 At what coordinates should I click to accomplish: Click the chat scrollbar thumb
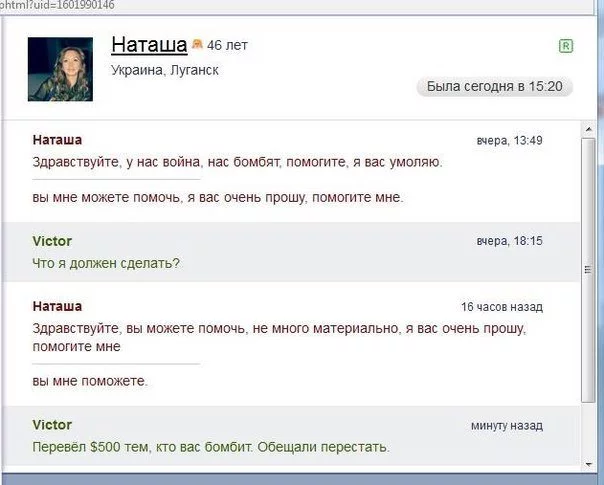tap(588, 270)
